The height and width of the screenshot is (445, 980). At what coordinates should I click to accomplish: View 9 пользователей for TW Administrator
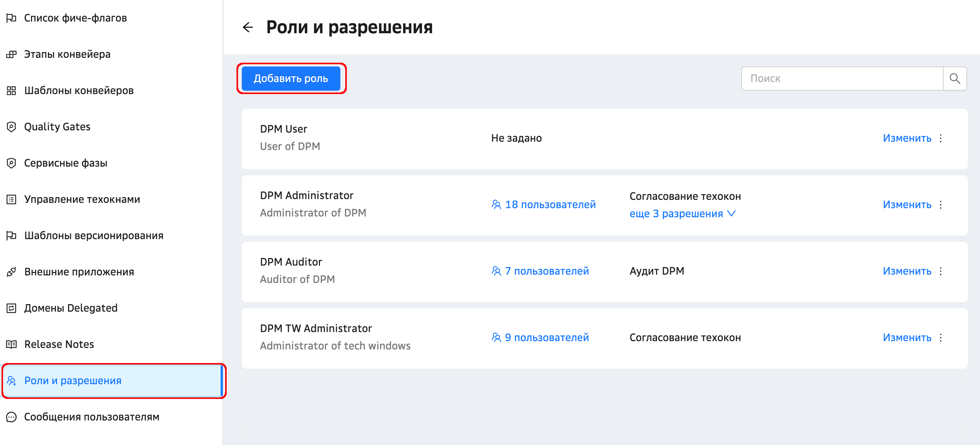[546, 338]
